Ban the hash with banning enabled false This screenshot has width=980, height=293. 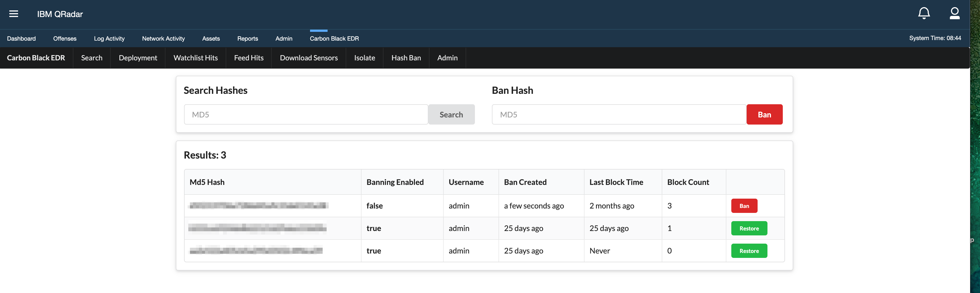[744, 206]
